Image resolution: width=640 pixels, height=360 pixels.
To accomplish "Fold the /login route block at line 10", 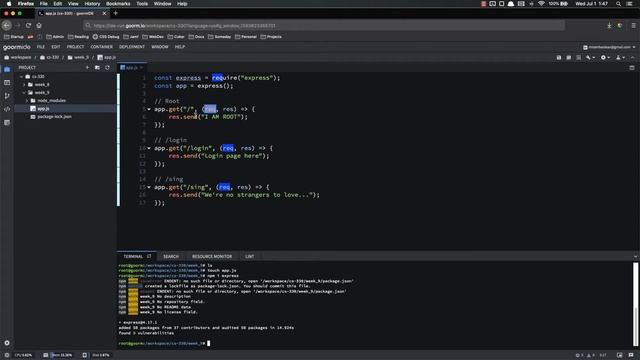I will 149,148.
